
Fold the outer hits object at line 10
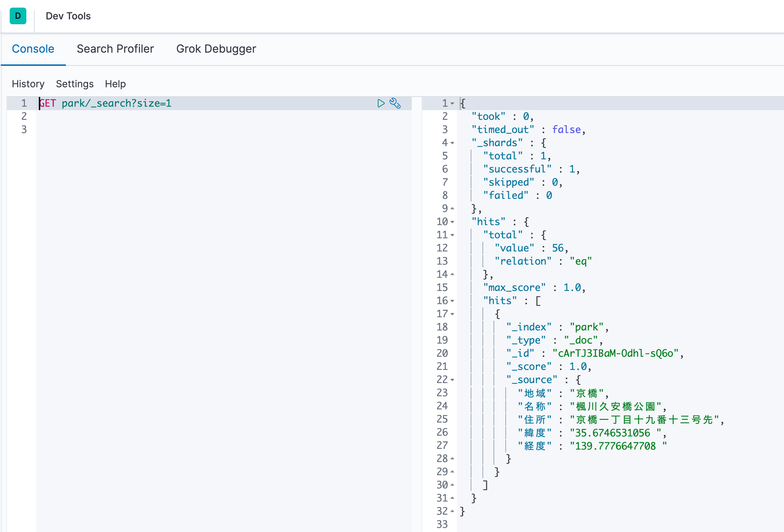452,222
